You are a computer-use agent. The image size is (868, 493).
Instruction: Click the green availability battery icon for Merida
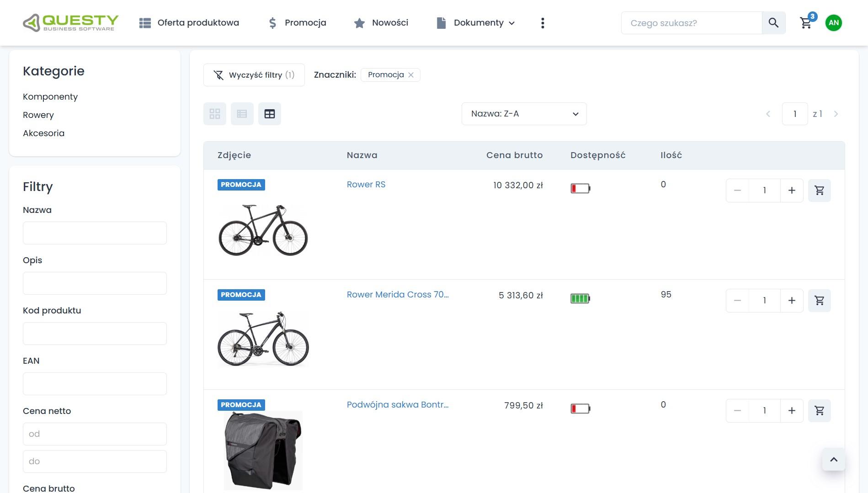(x=580, y=299)
